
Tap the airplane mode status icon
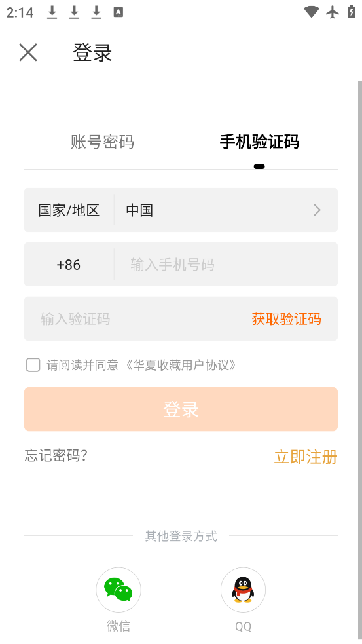(x=333, y=12)
